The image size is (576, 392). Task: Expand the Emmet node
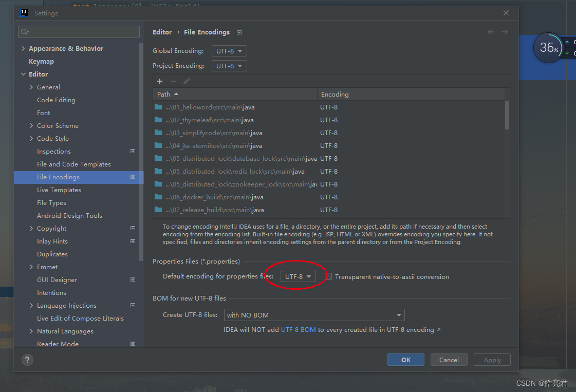(x=31, y=267)
